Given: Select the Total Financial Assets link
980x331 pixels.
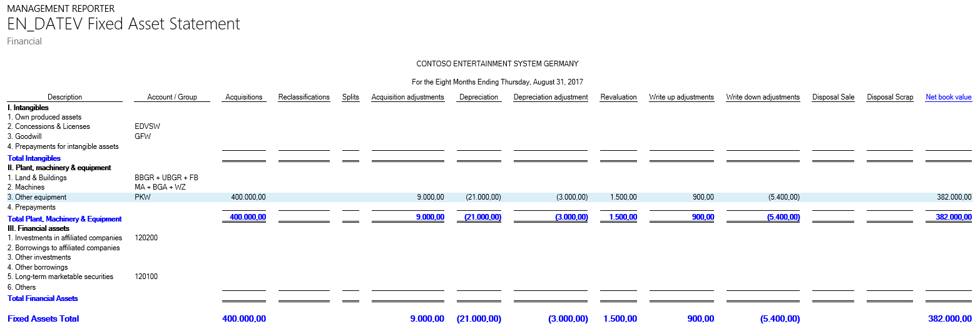Looking at the screenshot, I should coord(43,298).
